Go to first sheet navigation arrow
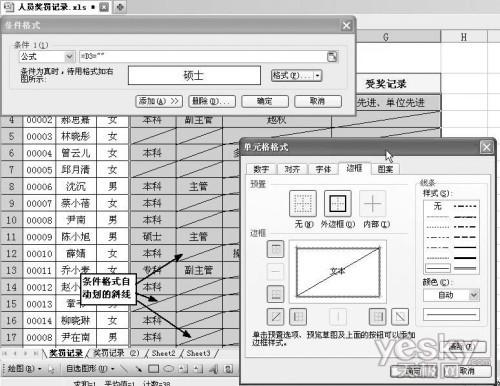Screen dimensions: 500x386 (6, 353)
